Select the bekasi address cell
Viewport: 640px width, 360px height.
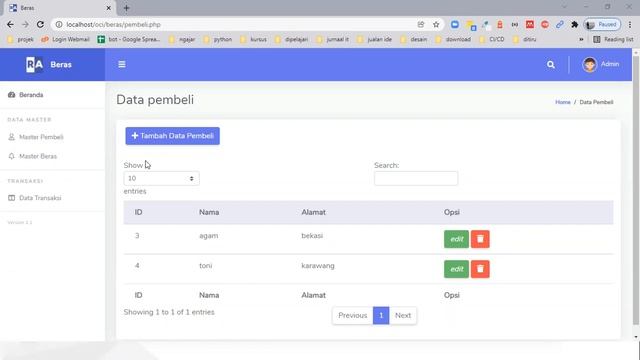(312, 236)
